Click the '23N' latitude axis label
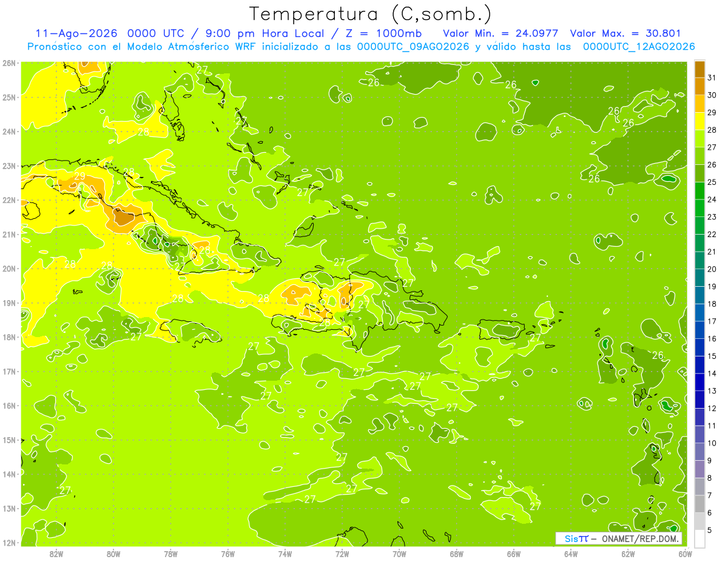Viewport: 728px width, 562px height. coord(9,166)
